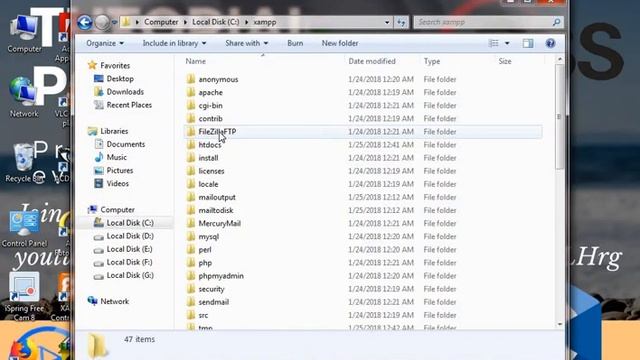
Task: Select Computer in the navigation pane
Action: [x=117, y=209]
